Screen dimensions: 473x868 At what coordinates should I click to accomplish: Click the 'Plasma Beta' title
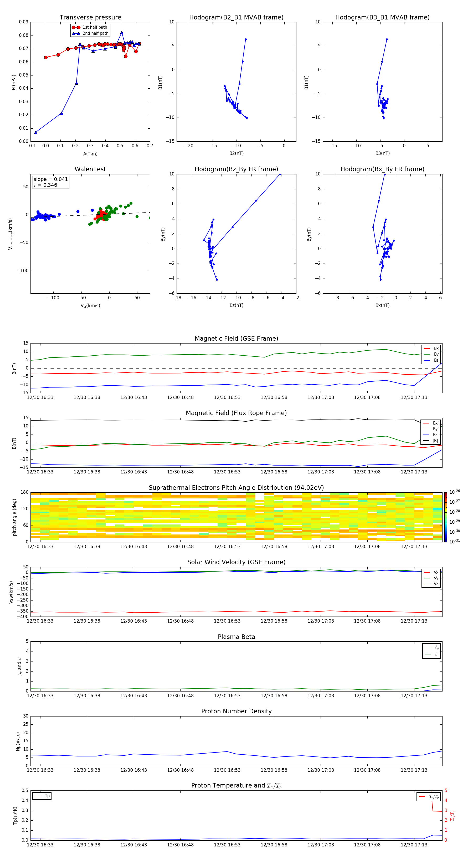236,637
